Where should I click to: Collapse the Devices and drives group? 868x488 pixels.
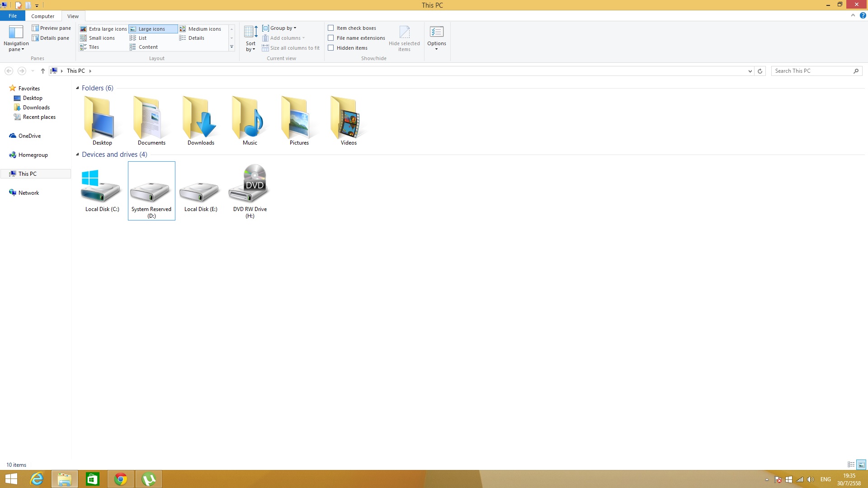click(77, 155)
